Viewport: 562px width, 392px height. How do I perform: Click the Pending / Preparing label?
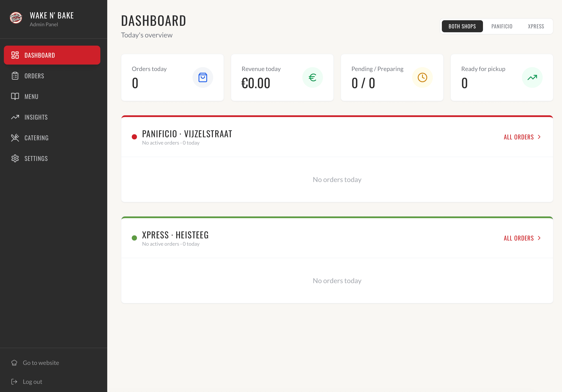pos(377,69)
